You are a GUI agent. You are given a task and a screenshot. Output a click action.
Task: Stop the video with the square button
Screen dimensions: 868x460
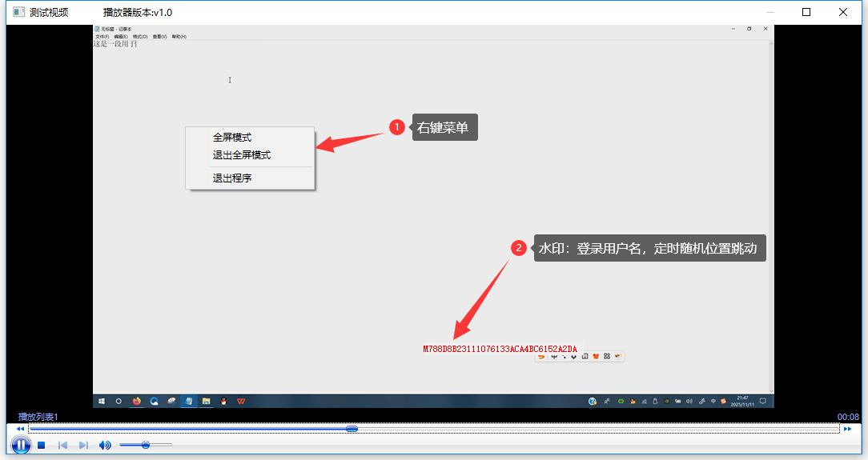[41, 445]
